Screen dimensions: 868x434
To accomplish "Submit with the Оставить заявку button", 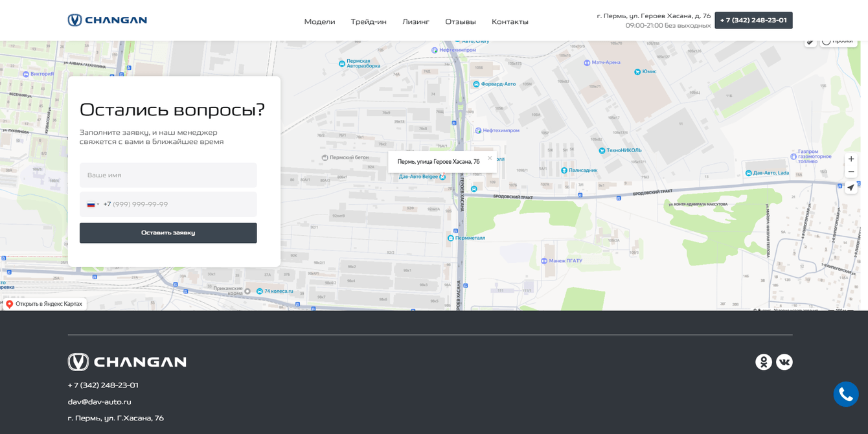I will pos(168,233).
